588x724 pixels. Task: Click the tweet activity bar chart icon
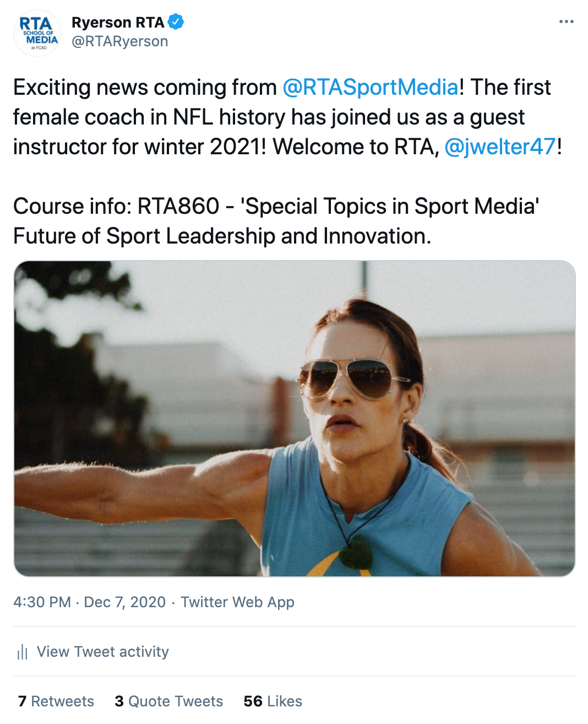[22, 652]
